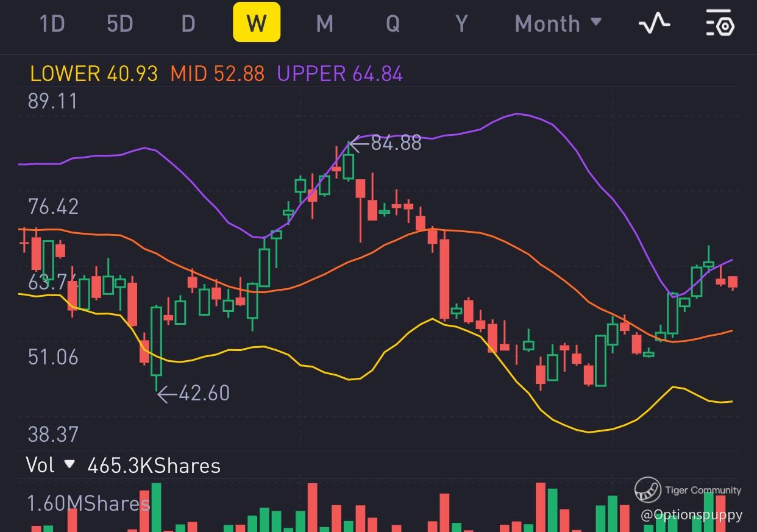Image resolution: width=757 pixels, height=532 pixels.
Task: Tap the 1.60MShares volume axis label
Action: [x=88, y=503]
